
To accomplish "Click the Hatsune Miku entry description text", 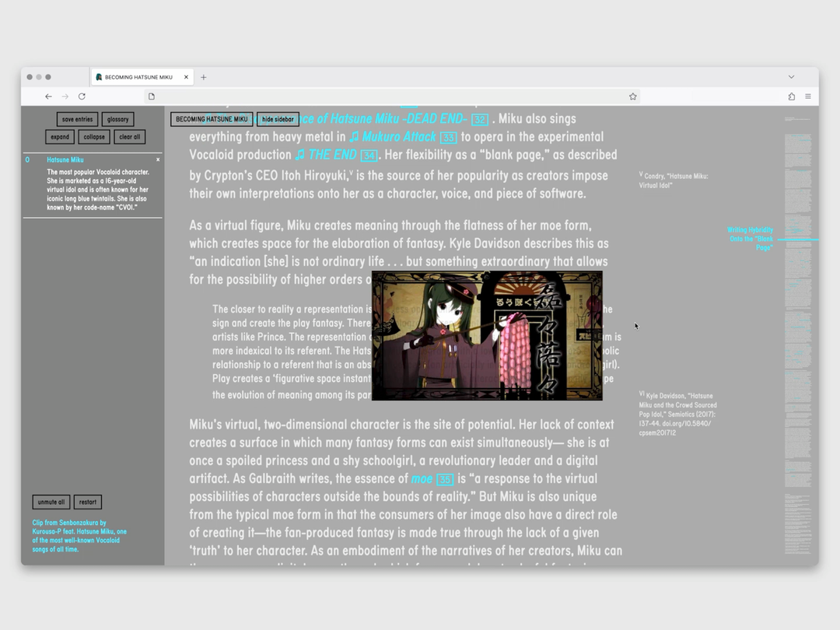I will tap(98, 190).
